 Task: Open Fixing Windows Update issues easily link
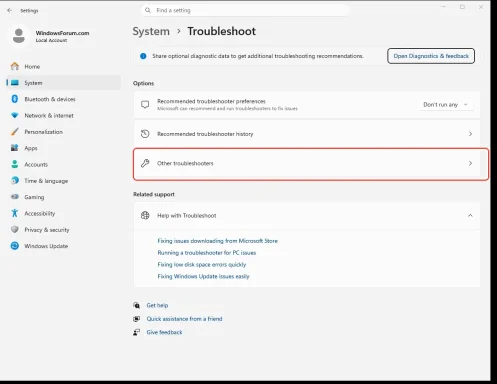click(203, 276)
